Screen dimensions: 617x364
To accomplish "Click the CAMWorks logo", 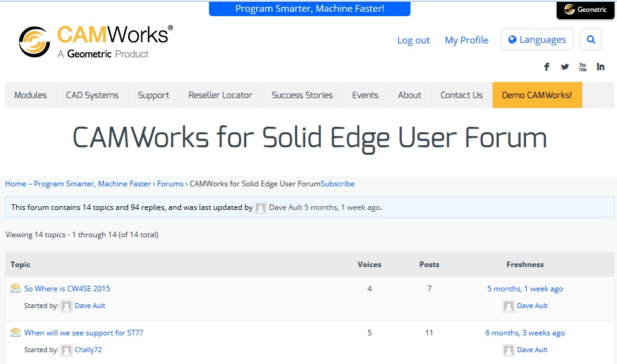I will coord(96,42).
